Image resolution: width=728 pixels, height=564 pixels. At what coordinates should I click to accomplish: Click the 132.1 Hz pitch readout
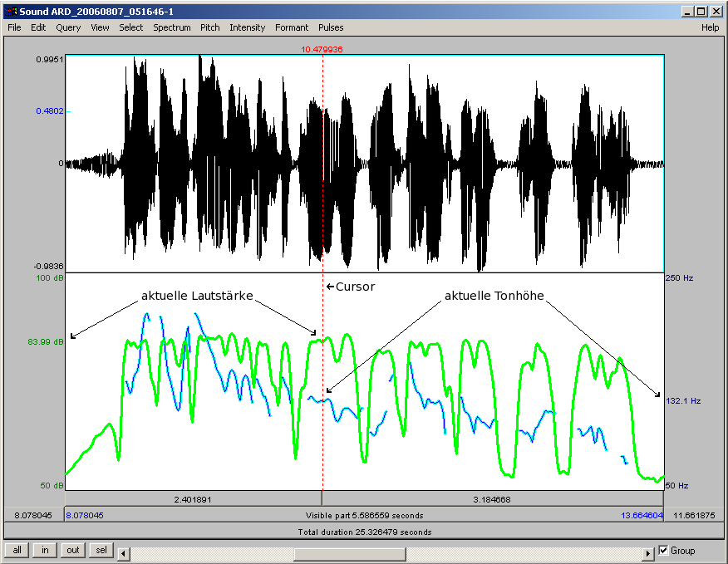[683, 400]
